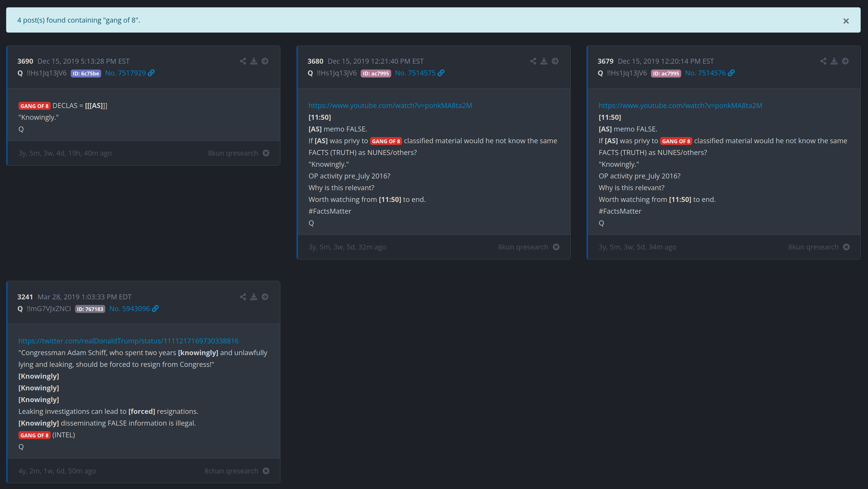This screenshot has height=489, width=868.
Task: Click ID: 6c75be badge
Action: (x=86, y=73)
